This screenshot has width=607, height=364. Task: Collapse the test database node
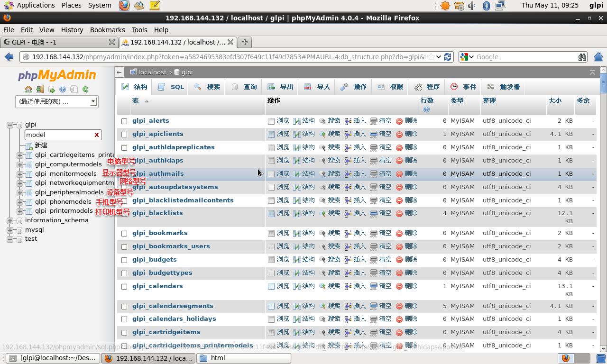tap(9, 239)
